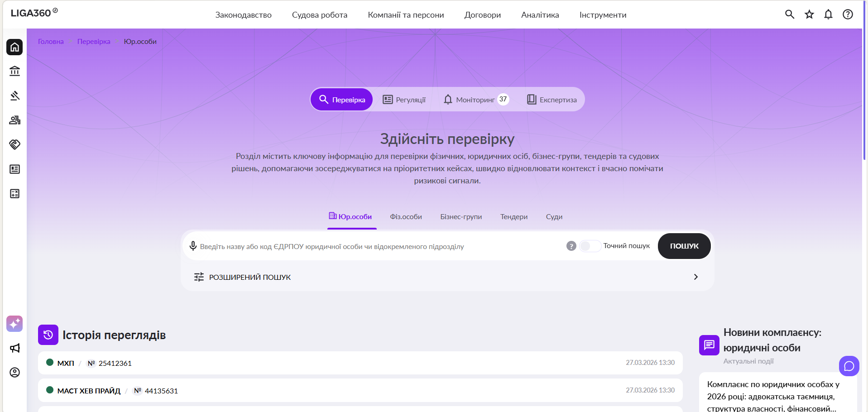Image resolution: width=868 pixels, height=412 pixels.
Task: Open the announcements megaphone icon
Action: click(x=14, y=348)
